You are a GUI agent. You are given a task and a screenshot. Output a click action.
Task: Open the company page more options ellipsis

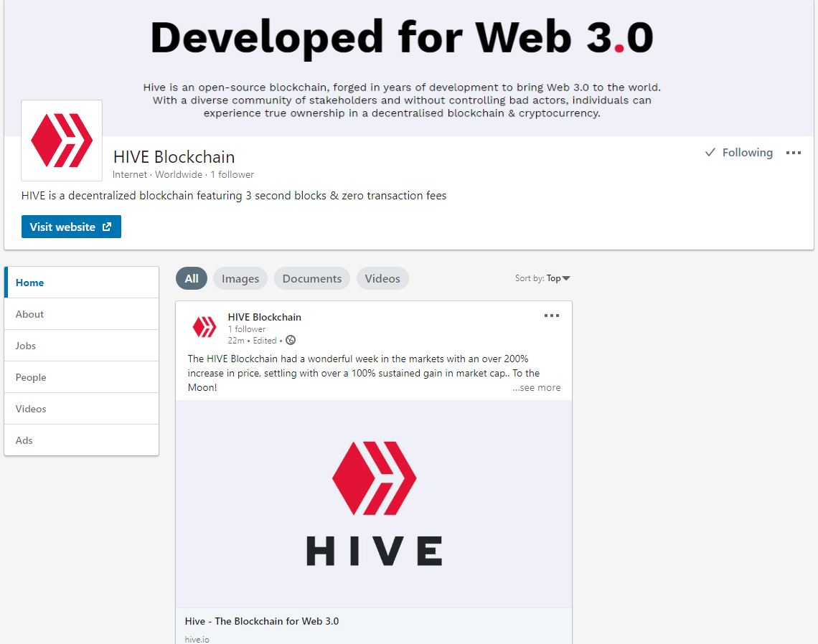793,153
